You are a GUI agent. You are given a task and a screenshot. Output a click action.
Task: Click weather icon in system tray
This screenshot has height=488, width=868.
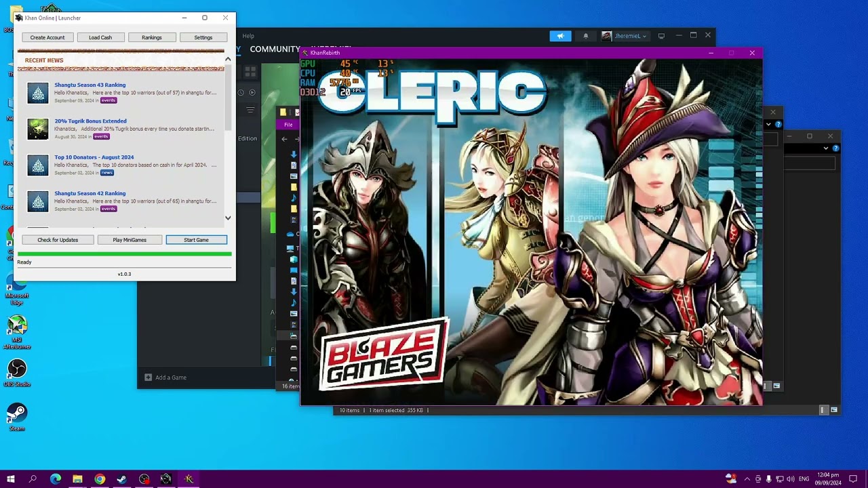[731, 479]
